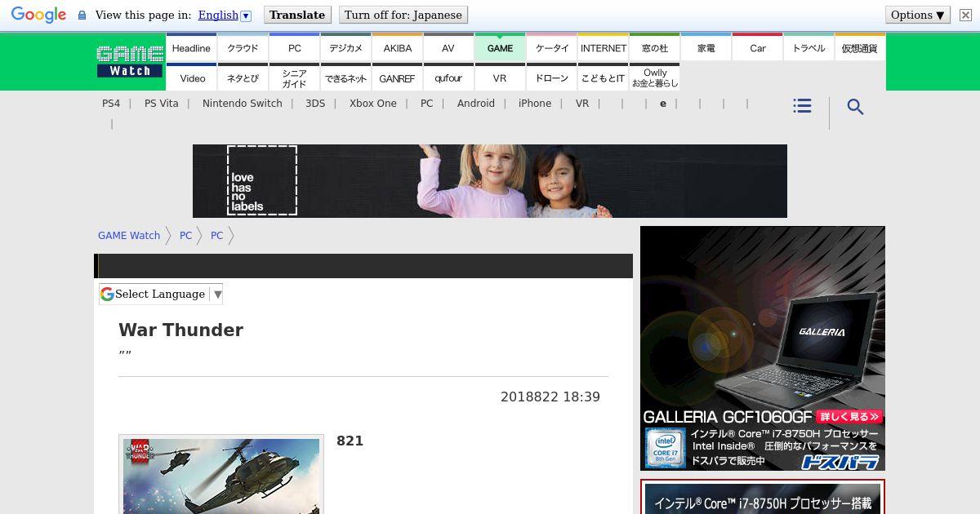
Task: Click the GAME Watch site logo
Action: (130, 61)
